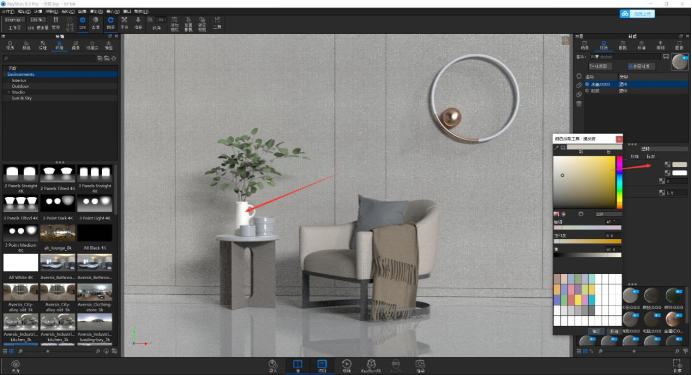Click refresh icon next to library search

114,58
